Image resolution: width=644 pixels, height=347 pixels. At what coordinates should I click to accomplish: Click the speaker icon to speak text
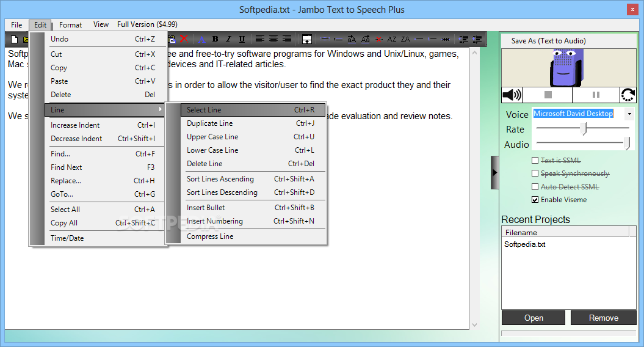tap(512, 95)
